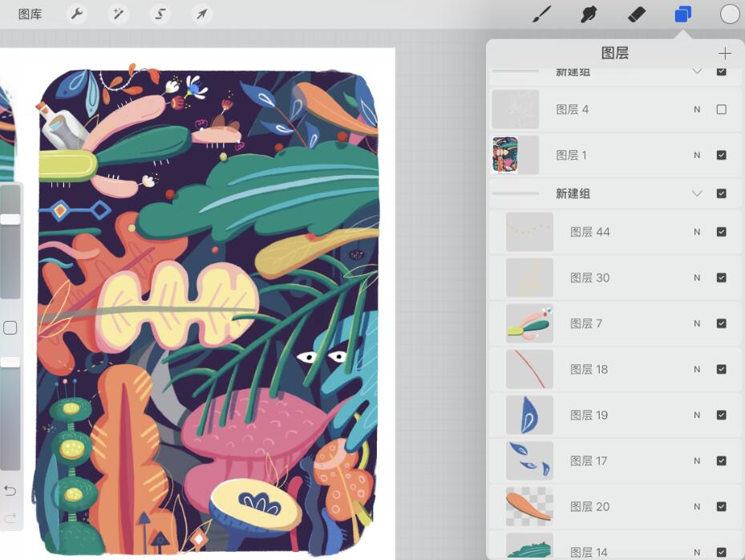Image resolution: width=745 pixels, height=560 pixels.
Task: Open blend mode N for 图层 17
Action: coord(697,461)
